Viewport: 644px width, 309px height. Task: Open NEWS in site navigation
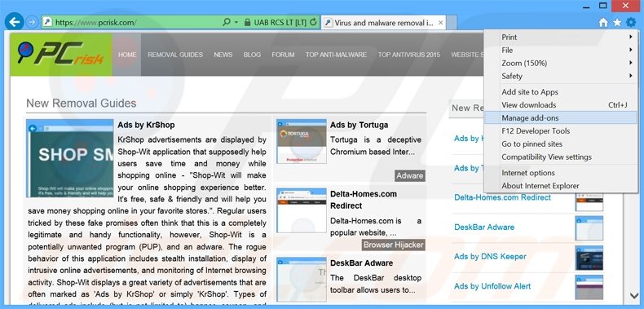click(223, 55)
